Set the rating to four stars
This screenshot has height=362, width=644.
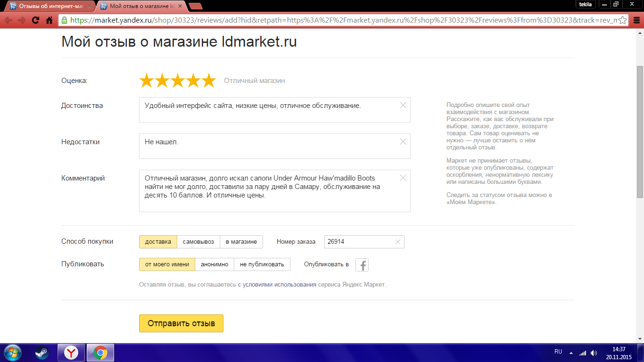[193, 81]
